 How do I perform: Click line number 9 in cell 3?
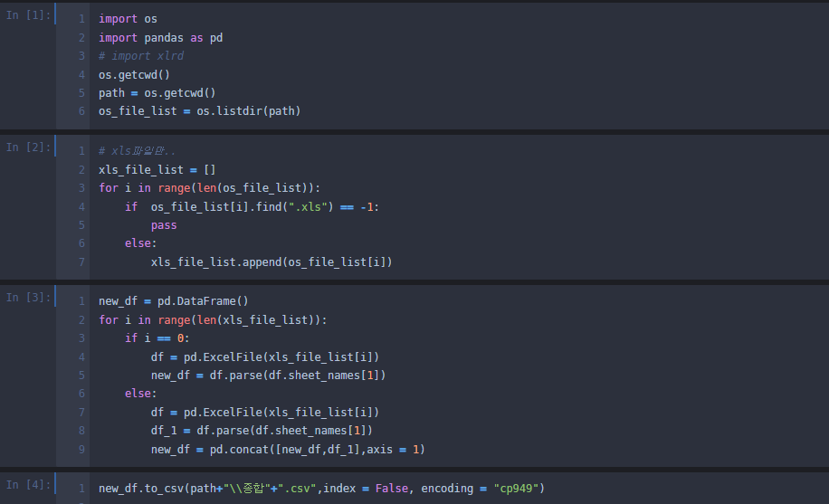pyautogui.click(x=81, y=450)
